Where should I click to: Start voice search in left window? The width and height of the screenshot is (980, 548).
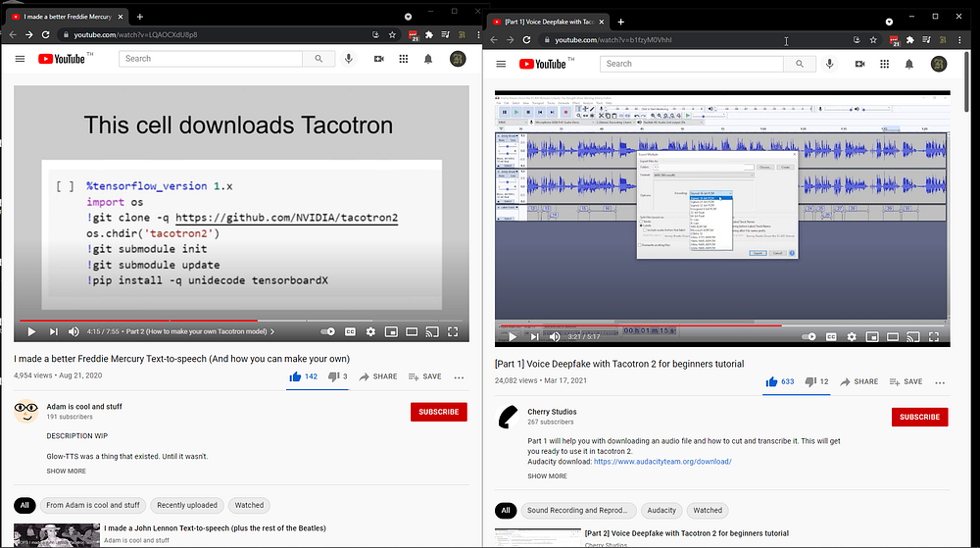coord(349,59)
